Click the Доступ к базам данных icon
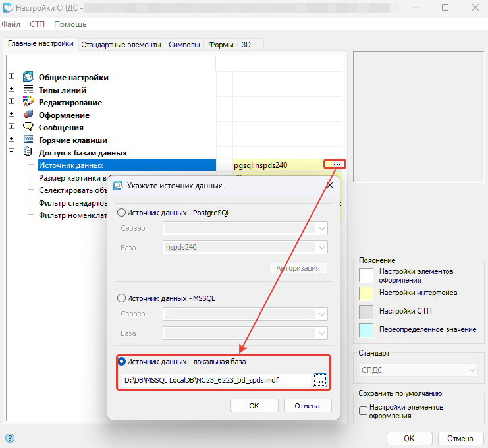488x448 pixels. [x=28, y=152]
